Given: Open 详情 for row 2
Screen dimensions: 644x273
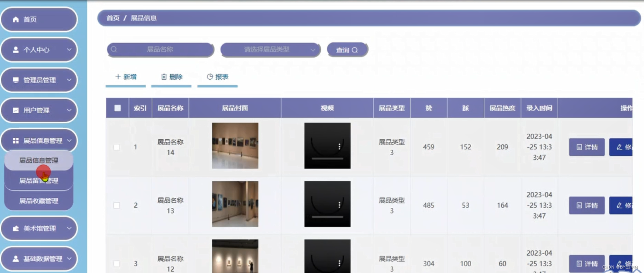Looking at the screenshot, I should click(587, 205).
